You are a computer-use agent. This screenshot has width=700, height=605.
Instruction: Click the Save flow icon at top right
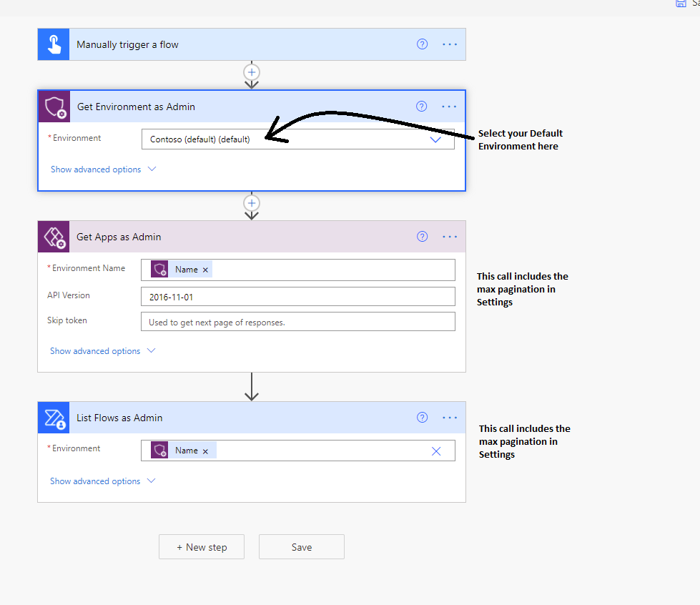680,4
